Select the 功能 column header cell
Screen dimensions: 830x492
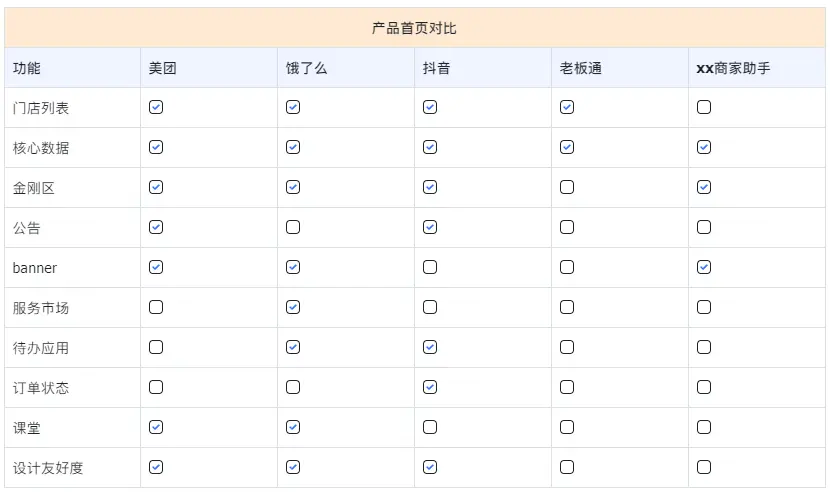(27, 68)
